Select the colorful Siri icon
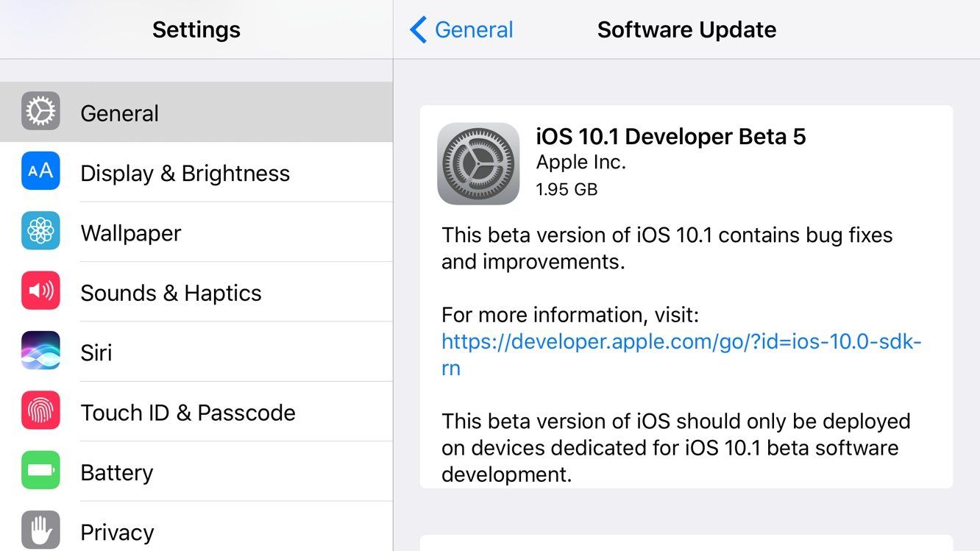The height and width of the screenshot is (551, 980). click(40, 351)
